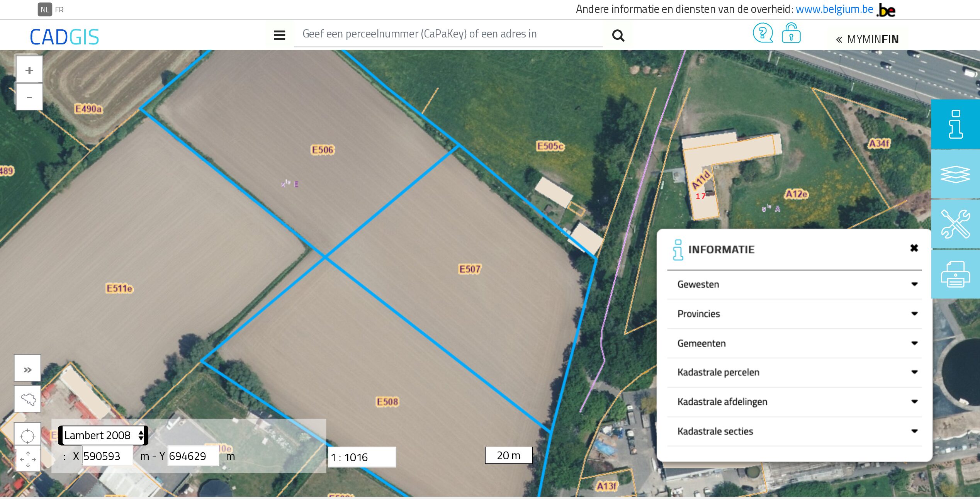Click the CADGIS logo
The height and width of the screenshot is (499, 980).
(65, 37)
